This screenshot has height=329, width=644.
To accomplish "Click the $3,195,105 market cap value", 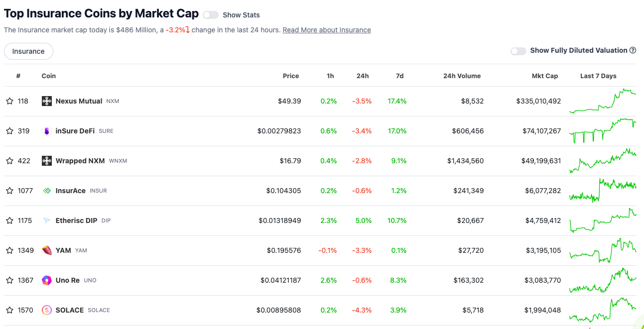I will (543, 250).
